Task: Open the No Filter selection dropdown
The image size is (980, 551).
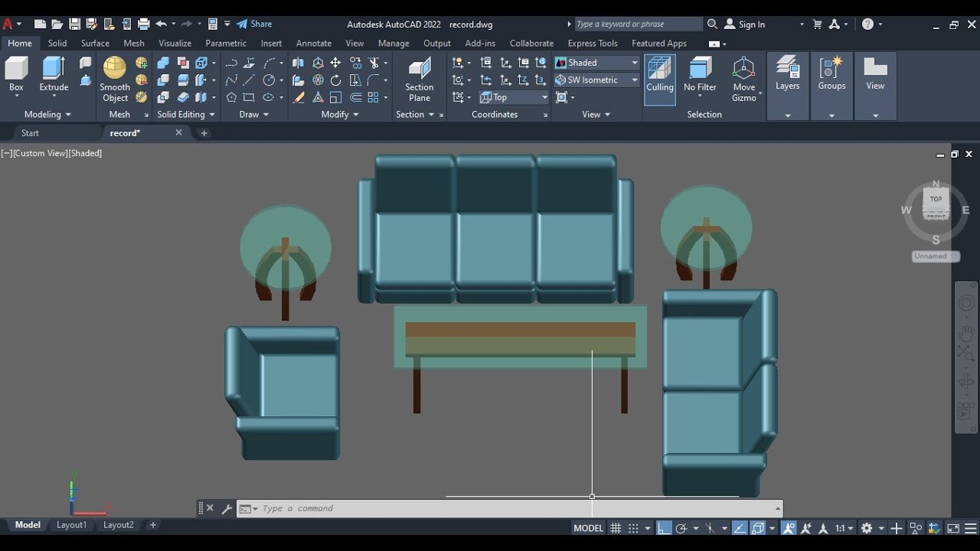Action: pos(700,80)
